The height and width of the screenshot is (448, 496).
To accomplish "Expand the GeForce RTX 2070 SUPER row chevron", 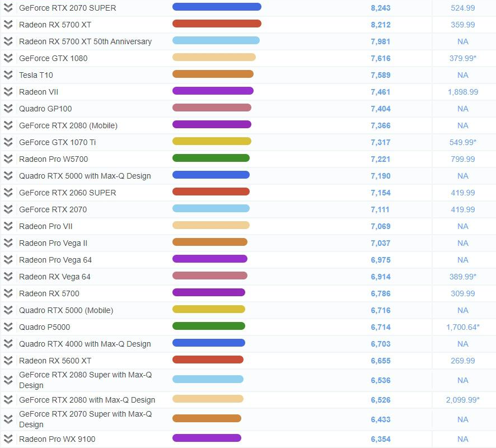I will click(8, 8).
